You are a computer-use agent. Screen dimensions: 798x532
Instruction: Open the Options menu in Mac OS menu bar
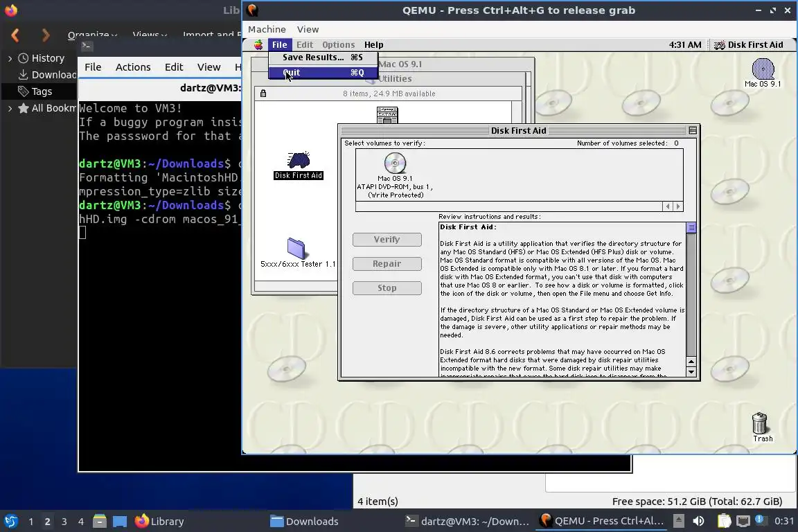click(x=338, y=45)
